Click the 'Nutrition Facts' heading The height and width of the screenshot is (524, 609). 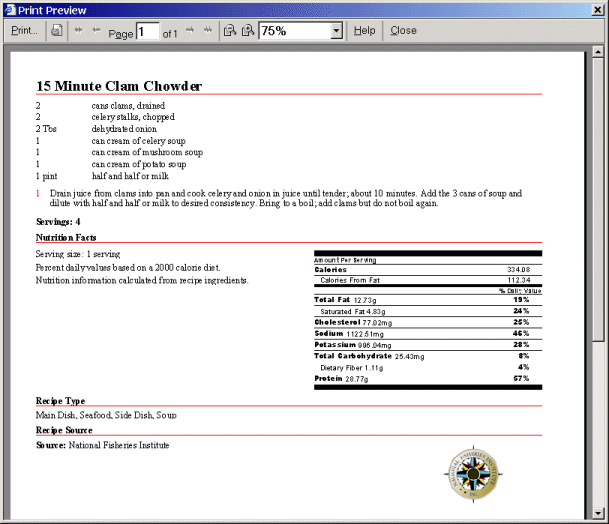[x=66, y=237]
